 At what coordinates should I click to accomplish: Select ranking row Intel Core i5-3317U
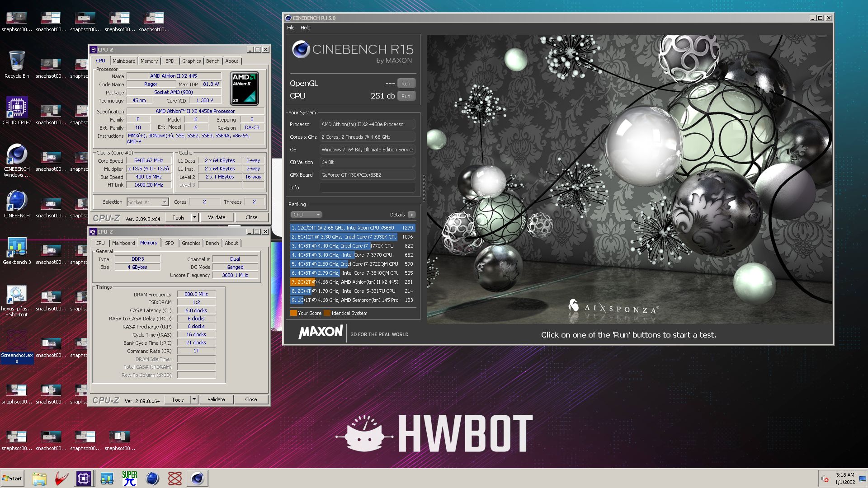point(353,291)
